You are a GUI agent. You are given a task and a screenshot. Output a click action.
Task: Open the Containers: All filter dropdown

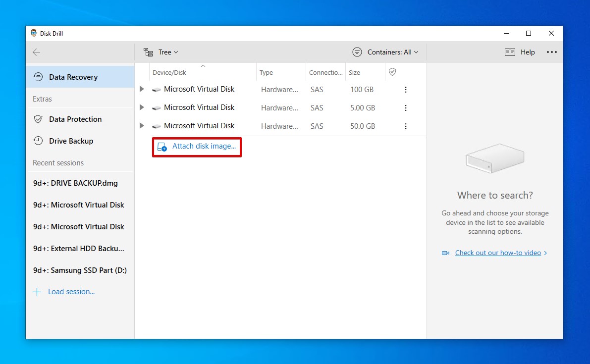[x=385, y=52]
